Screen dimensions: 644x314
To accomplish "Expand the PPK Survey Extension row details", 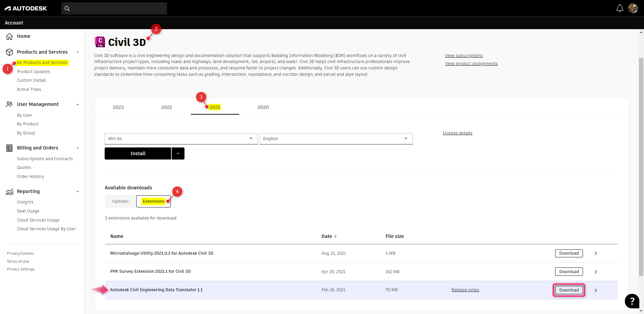I will (596, 272).
